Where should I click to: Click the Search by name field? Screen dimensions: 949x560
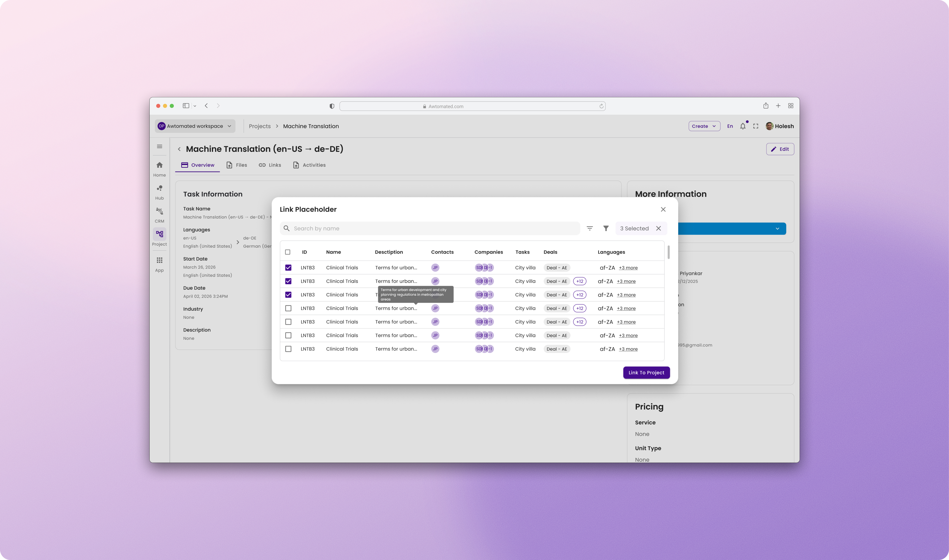(430, 228)
